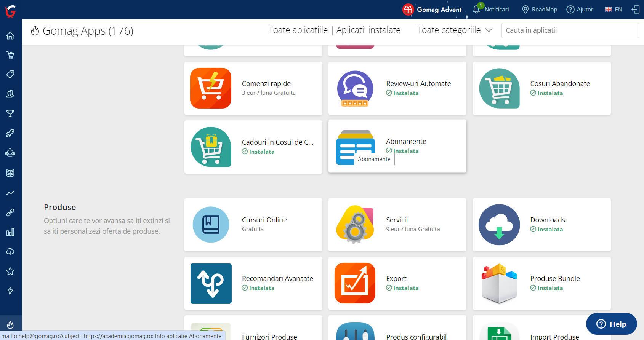Open Comenzi rapide app icon

(211, 88)
